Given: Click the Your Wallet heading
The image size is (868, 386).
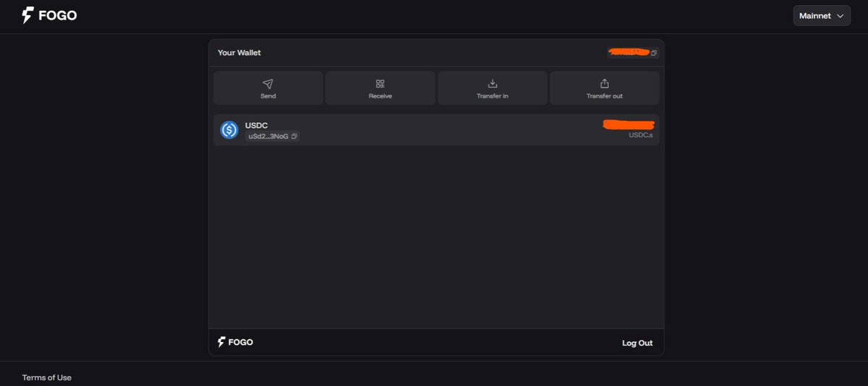Looking at the screenshot, I should click(239, 53).
